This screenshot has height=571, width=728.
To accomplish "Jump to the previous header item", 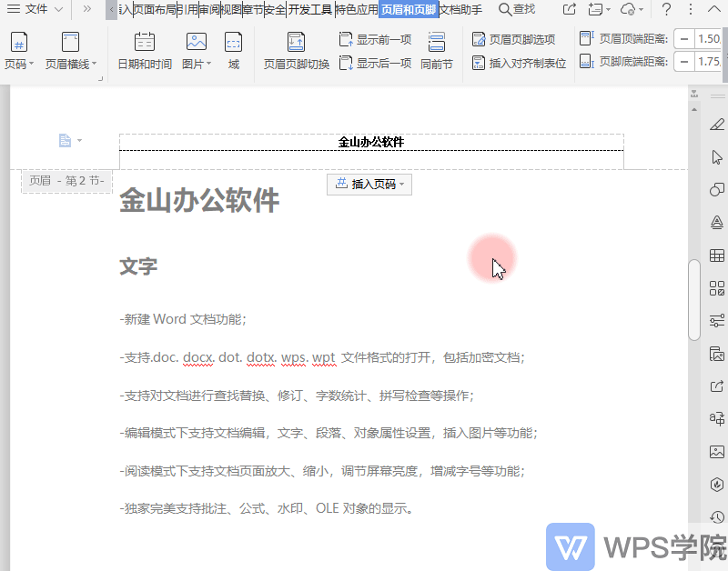I will pos(375,39).
